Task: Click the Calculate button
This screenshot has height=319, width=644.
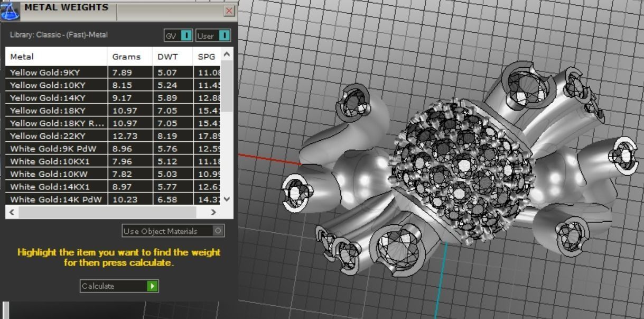Action: click(119, 286)
